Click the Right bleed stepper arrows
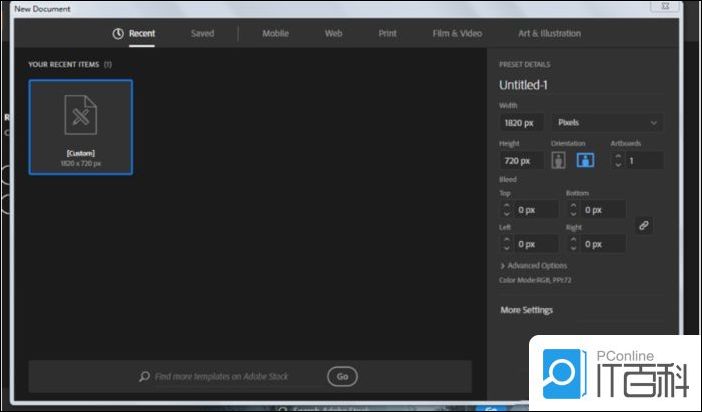This screenshot has width=702, height=412. tap(573, 244)
